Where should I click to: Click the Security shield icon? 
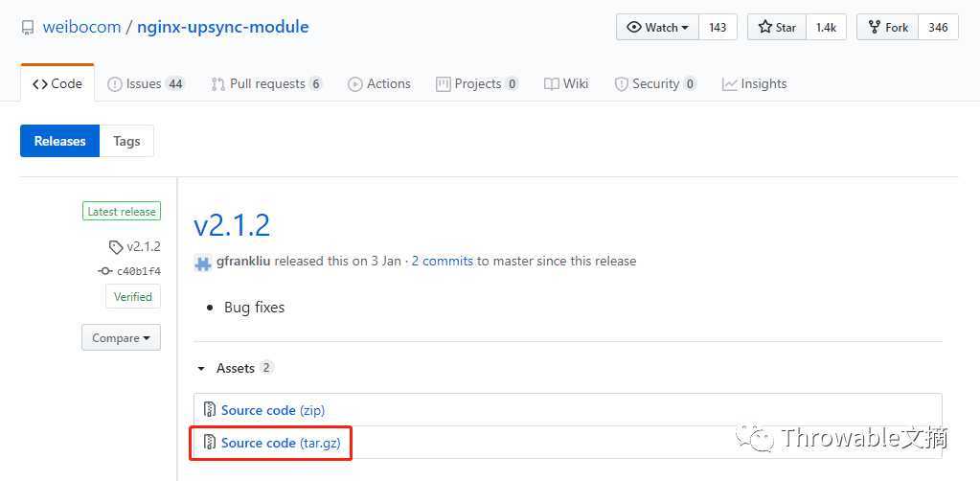(622, 84)
